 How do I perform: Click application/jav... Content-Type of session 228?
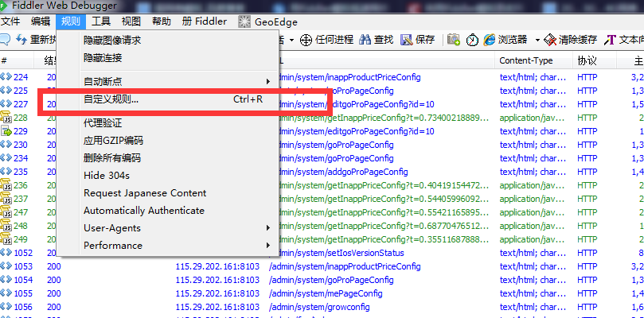point(533,118)
